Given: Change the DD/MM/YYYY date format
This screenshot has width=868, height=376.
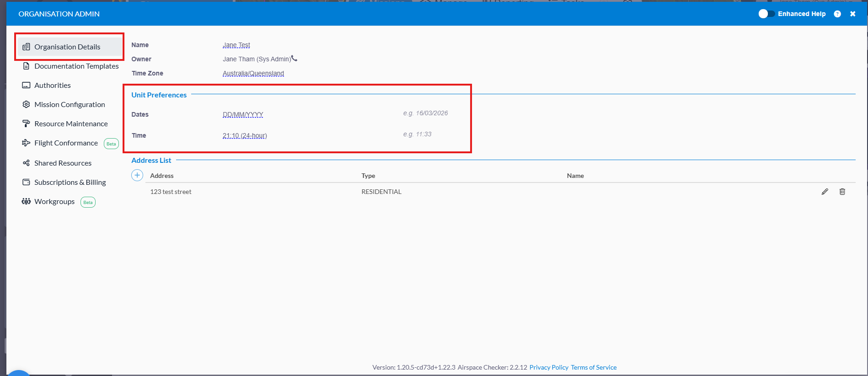Looking at the screenshot, I should [x=243, y=114].
